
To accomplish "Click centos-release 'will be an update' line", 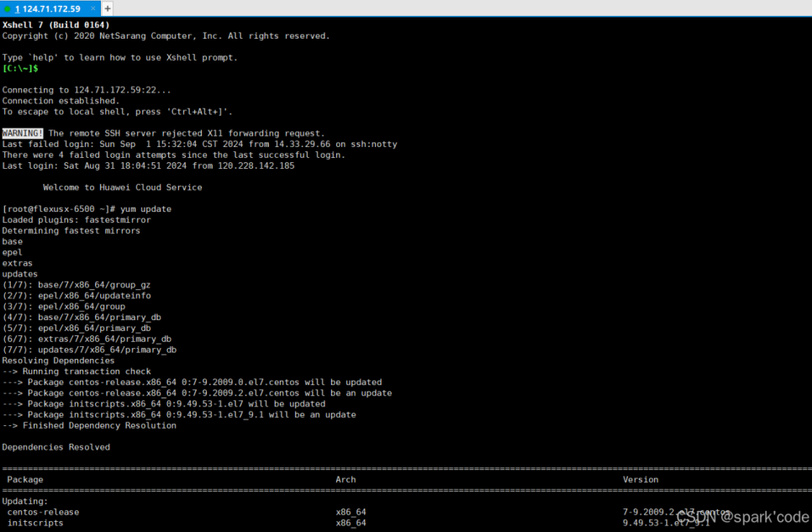I will coord(197,393).
